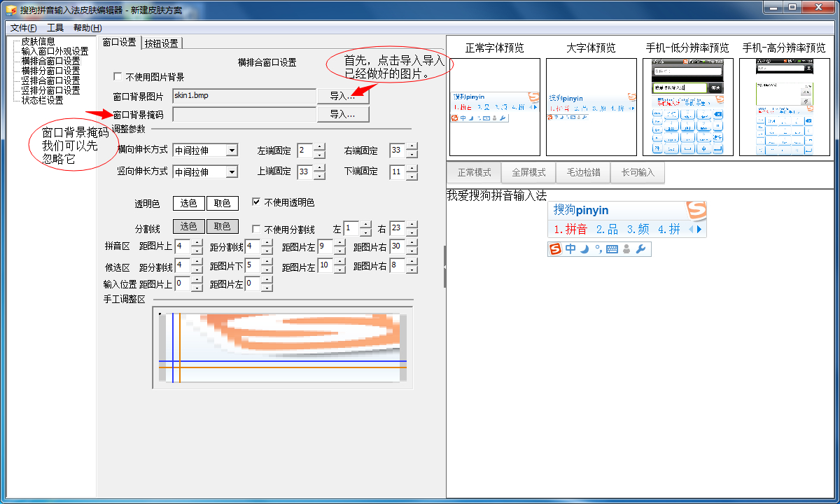This screenshot has height=504, width=840.
Task: Click the previous-page arrow in candidate bar
Action: (691, 229)
